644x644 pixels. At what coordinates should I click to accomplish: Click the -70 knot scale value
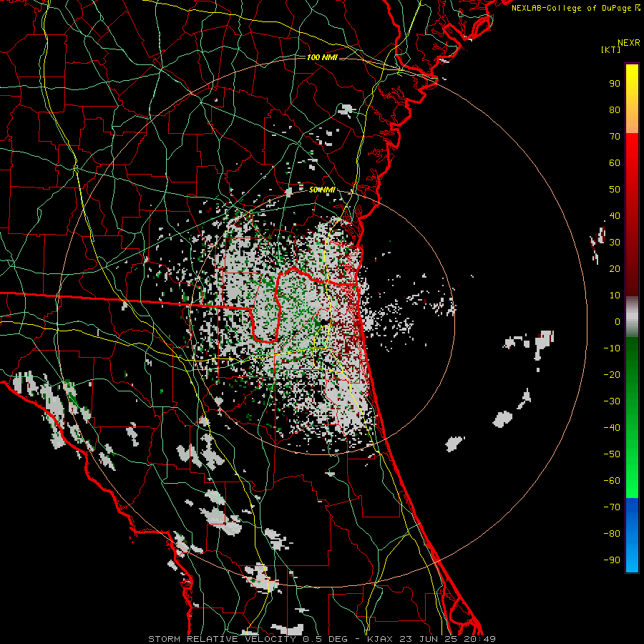(612, 507)
